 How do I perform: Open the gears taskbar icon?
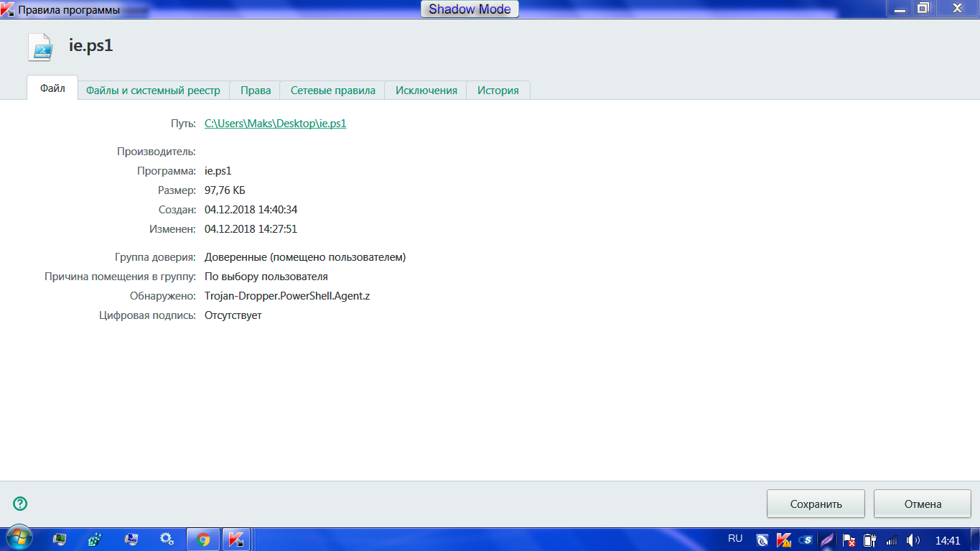pos(167,539)
